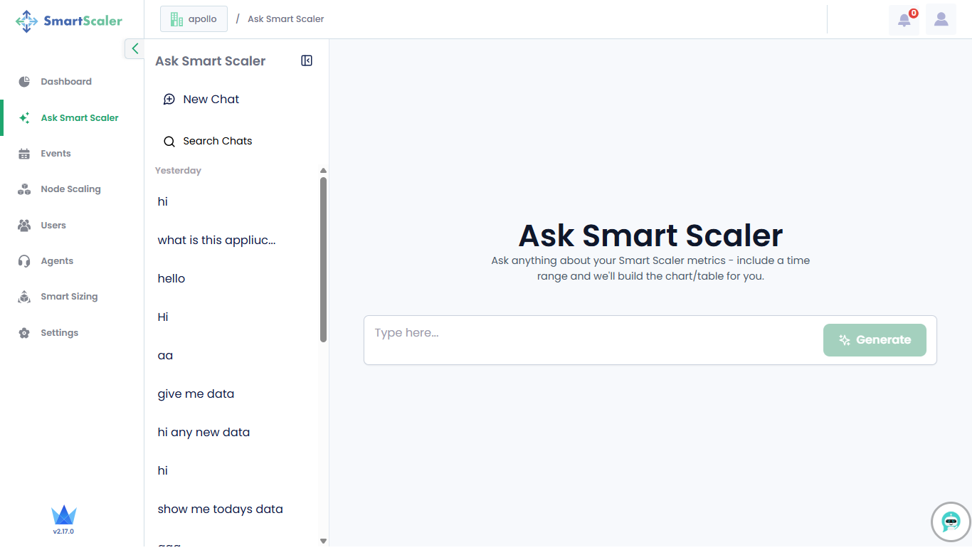The width and height of the screenshot is (972, 560).
Task: Click the Node Scaling cubes icon
Action: (x=24, y=189)
